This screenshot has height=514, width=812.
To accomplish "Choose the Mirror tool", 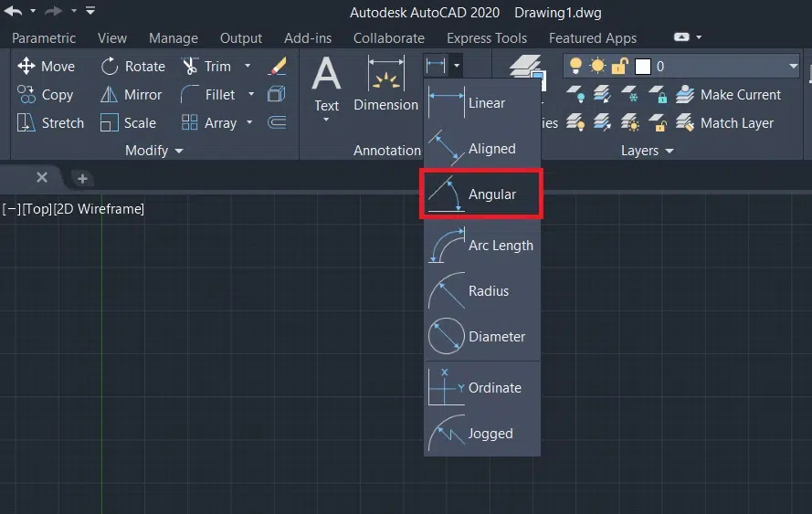I will (x=131, y=95).
